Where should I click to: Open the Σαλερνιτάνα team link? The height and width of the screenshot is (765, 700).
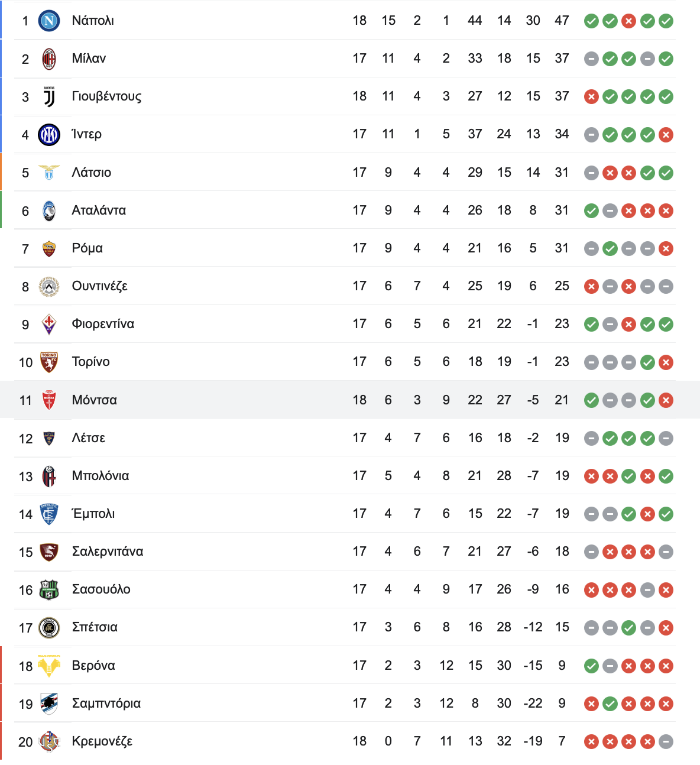pyautogui.click(x=108, y=552)
